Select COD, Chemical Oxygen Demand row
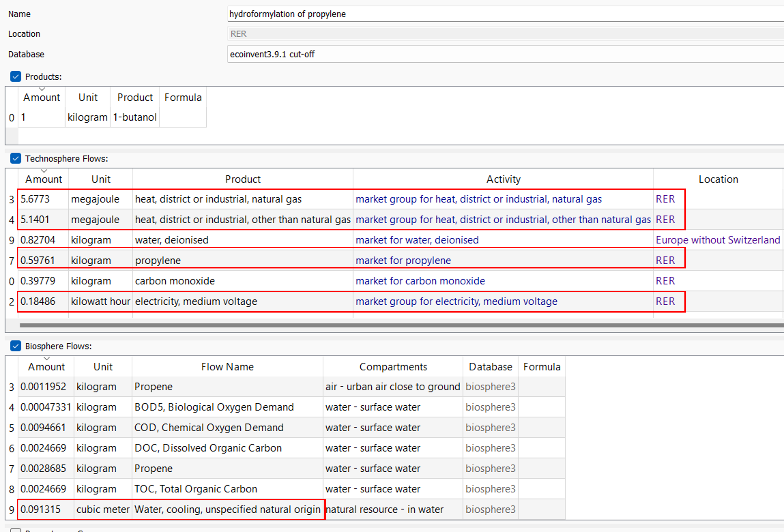 (x=227, y=428)
